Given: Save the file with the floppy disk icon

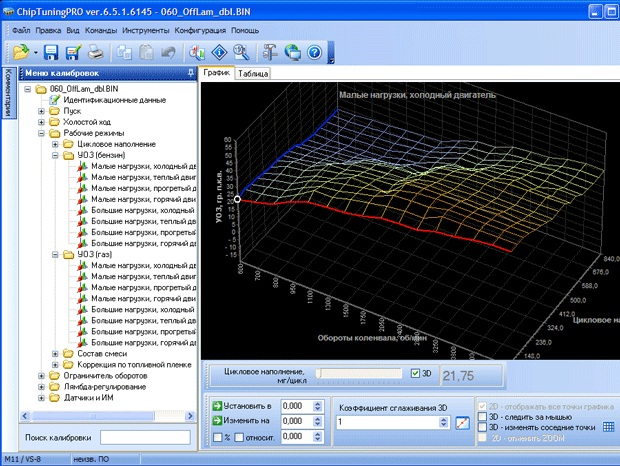Looking at the screenshot, I should 51,52.
